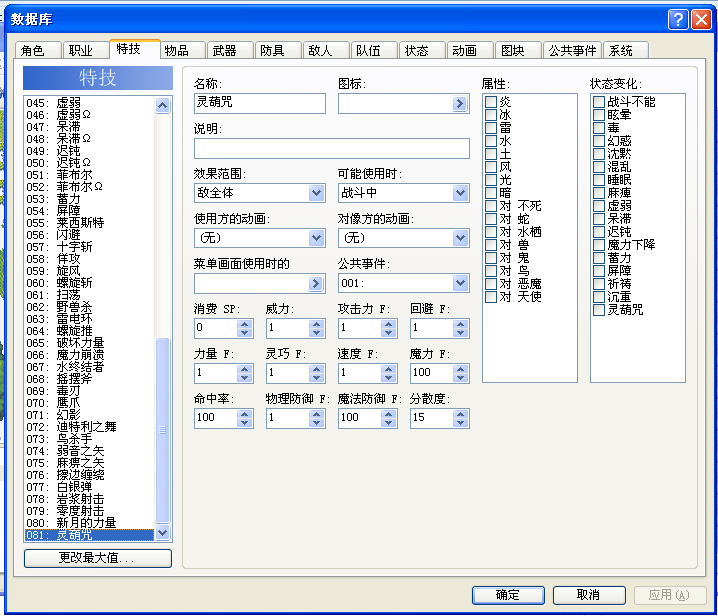Screen dimensions: 718x616
Task: Select skill 045: 虚弱
Action: point(89,103)
